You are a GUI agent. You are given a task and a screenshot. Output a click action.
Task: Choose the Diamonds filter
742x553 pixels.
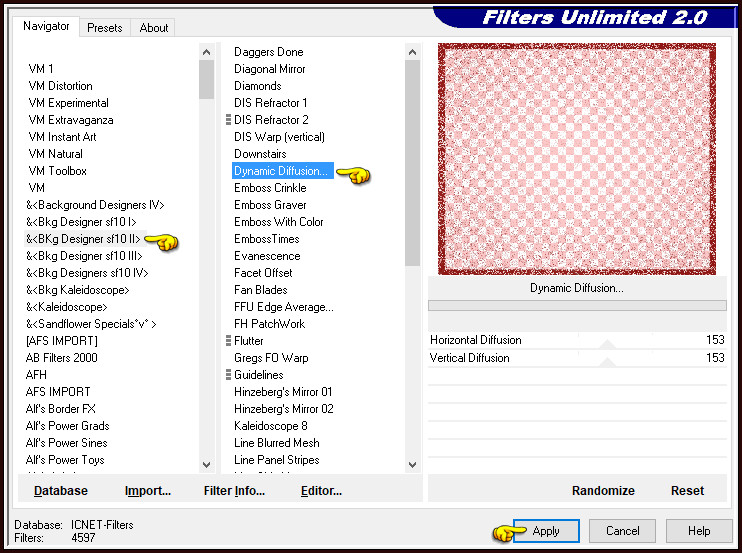257,86
